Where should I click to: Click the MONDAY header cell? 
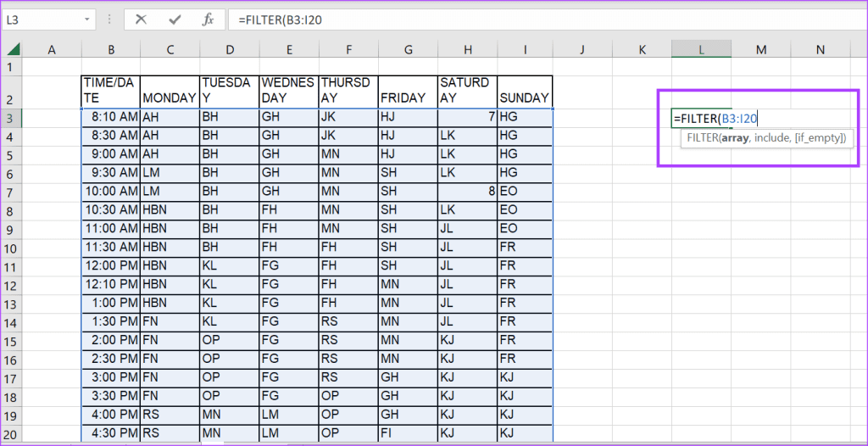[170, 98]
